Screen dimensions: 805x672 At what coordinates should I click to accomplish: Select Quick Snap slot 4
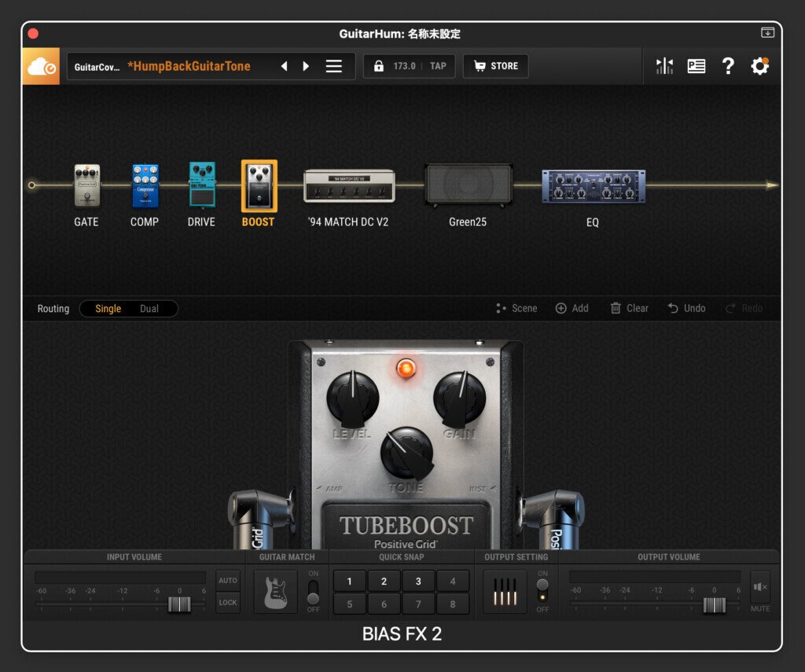(x=453, y=581)
